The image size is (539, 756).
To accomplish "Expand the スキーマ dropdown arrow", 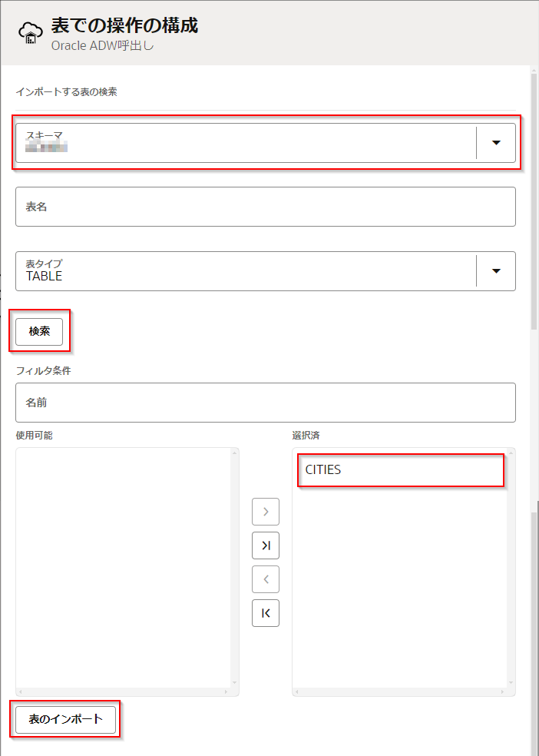I will tap(496, 143).
